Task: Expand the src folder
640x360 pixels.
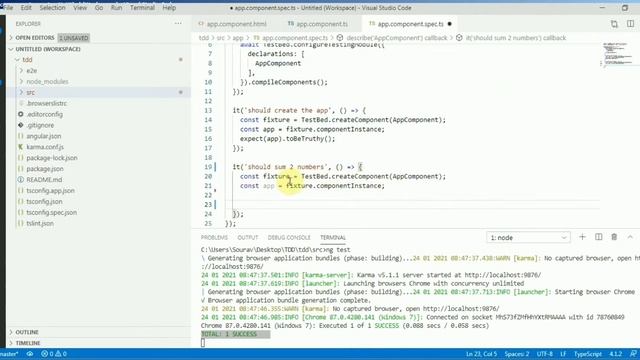Action: (x=31, y=92)
